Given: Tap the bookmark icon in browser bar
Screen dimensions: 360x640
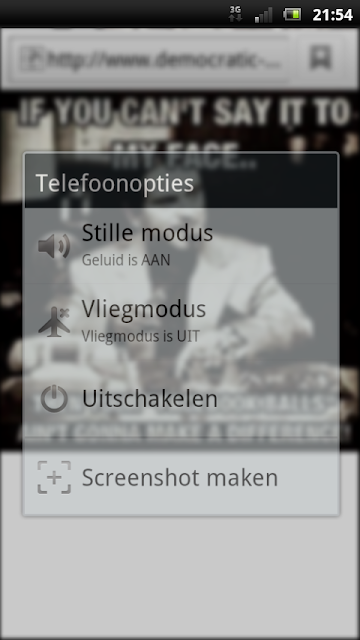Looking at the screenshot, I should click(x=320, y=58).
